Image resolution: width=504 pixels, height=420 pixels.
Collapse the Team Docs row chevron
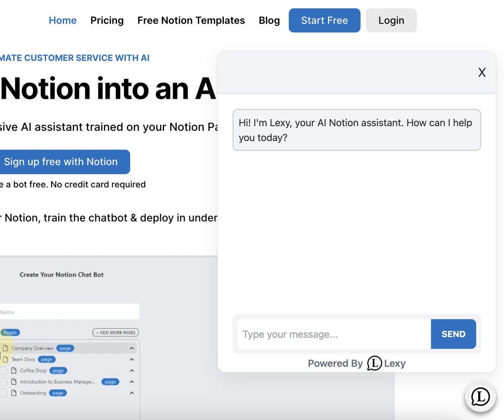pyautogui.click(x=132, y=360)
